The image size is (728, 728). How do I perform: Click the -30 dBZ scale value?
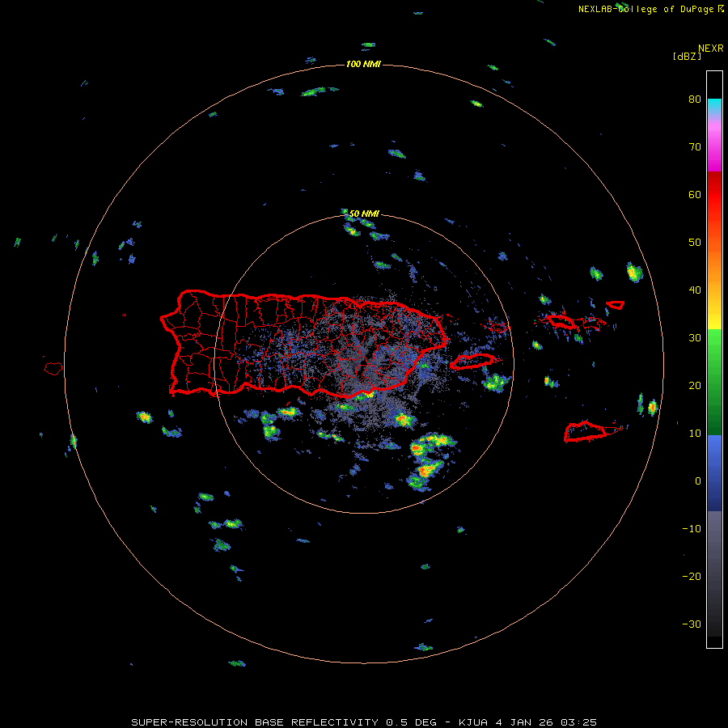coord(692,624)
